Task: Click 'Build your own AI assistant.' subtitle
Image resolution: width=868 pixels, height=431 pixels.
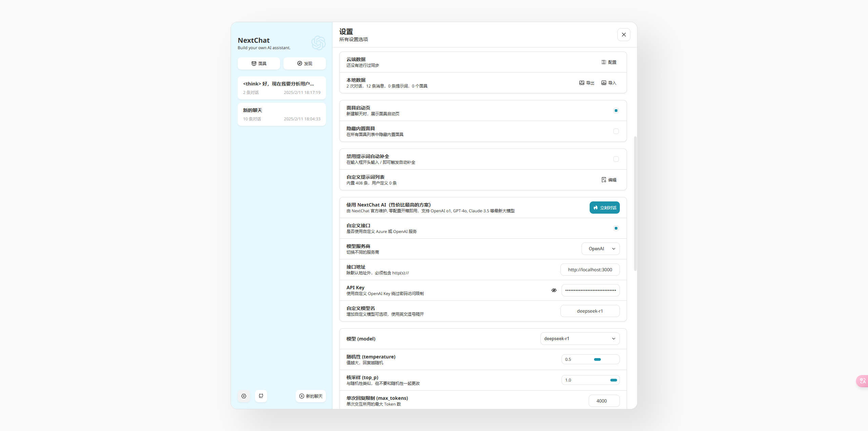Action: pyautogui.click(x=264, y=48)
